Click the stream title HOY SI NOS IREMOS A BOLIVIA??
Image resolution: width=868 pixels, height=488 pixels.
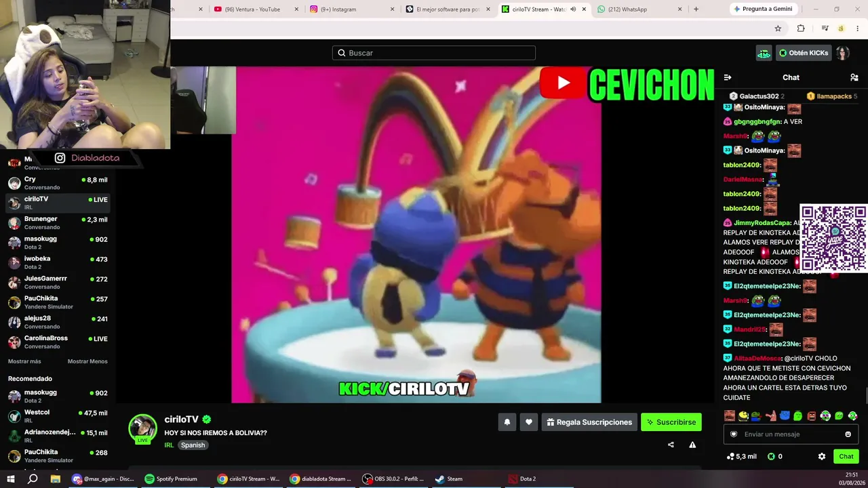[216, 433]
